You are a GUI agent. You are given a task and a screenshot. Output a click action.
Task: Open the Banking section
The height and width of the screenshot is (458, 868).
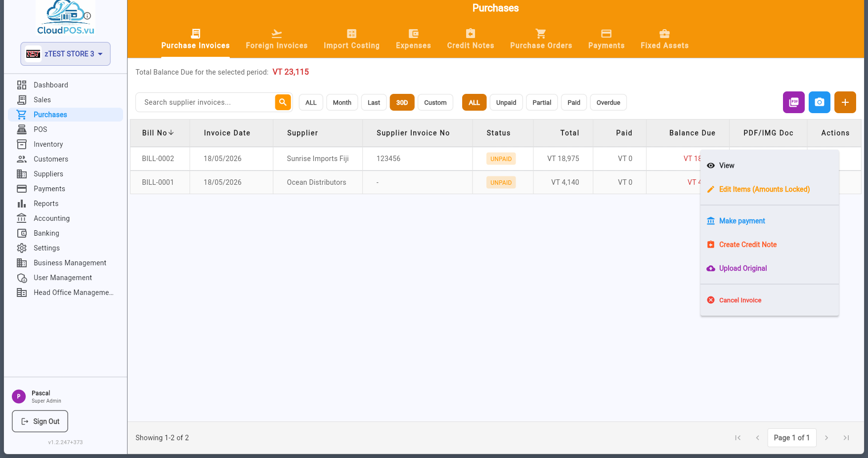[x=65, y=233]
